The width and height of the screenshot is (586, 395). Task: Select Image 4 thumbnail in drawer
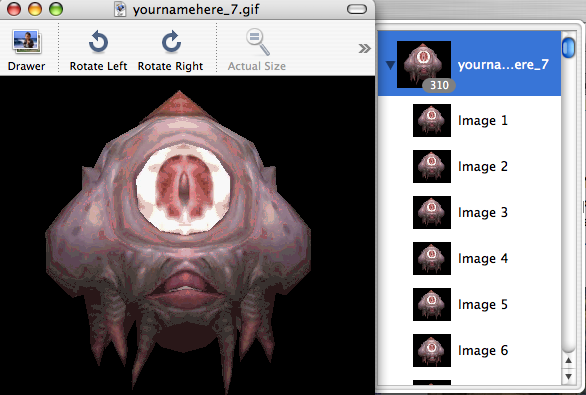coord(432,258)
